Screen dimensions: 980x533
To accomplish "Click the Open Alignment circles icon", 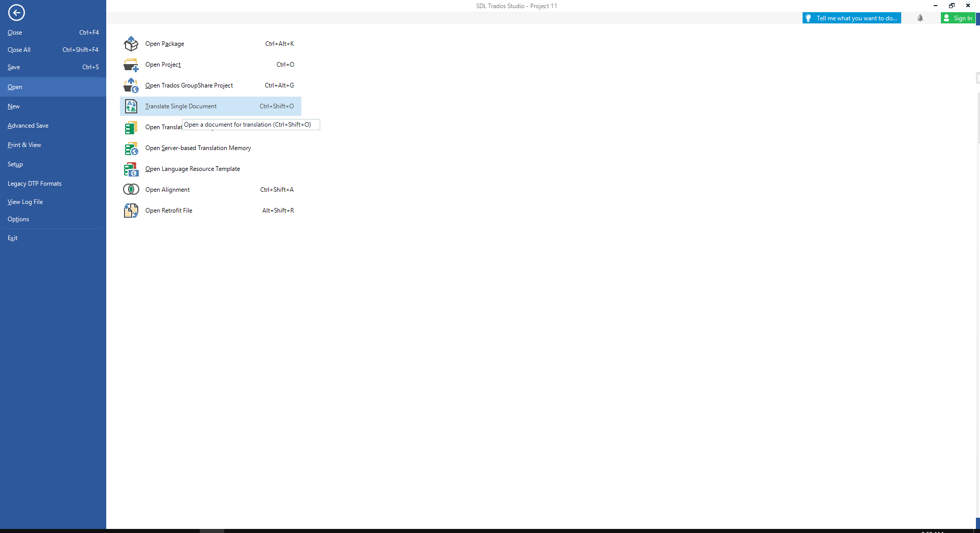I will pos(131,190).
